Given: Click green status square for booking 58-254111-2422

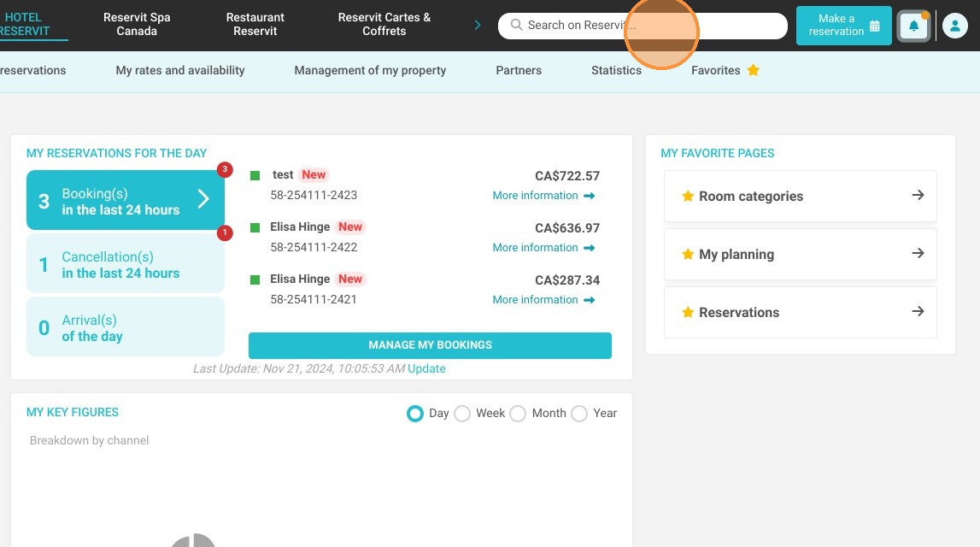Looking at the screenshot, I should 255,227.
